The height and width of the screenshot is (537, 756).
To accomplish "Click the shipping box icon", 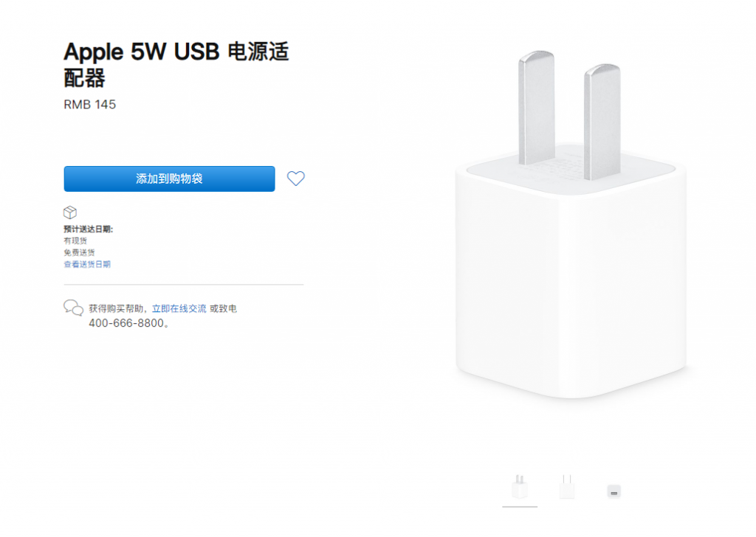I will [x=70, y=213].
